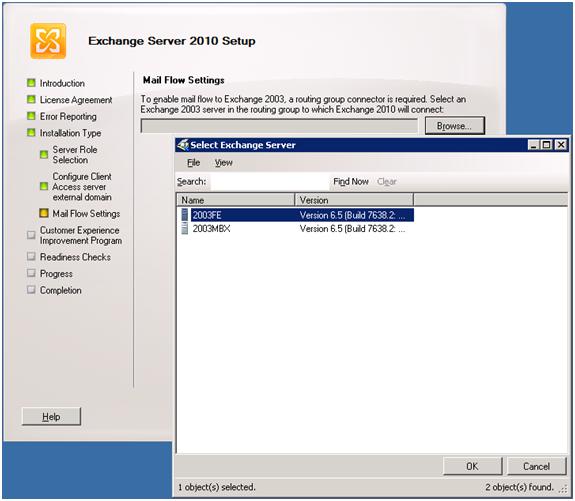This screenshot has height=501, width=575.
Task: Click the green License Agreement step indicator
Action: [x=32, y=99]
